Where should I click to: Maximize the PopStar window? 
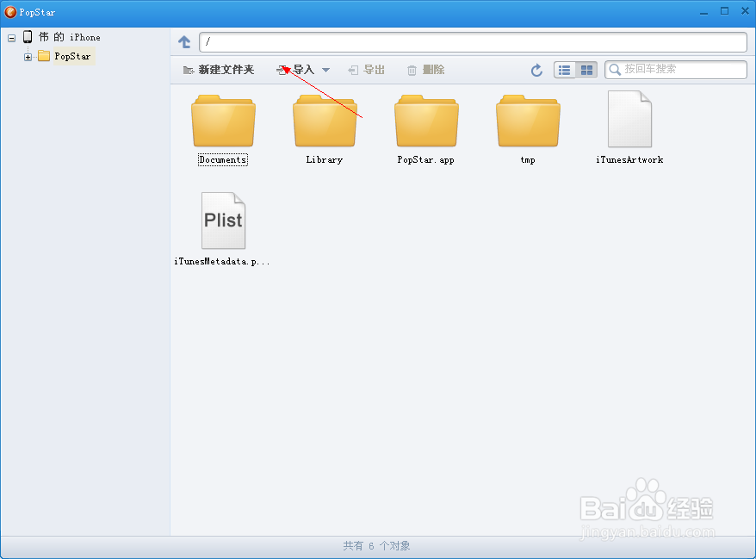[x=725, y=11]
